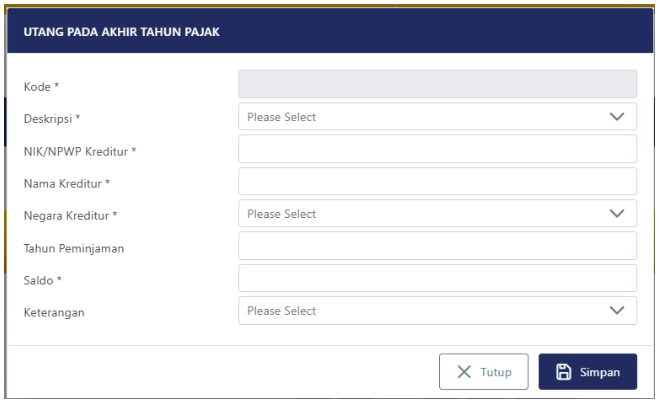Click the Tahun Peminjaman label

[x=74, y=248]
